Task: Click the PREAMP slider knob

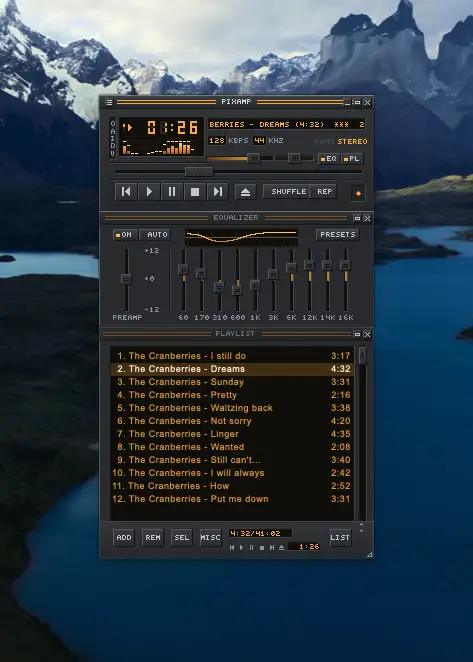Action: click(126, 279)
